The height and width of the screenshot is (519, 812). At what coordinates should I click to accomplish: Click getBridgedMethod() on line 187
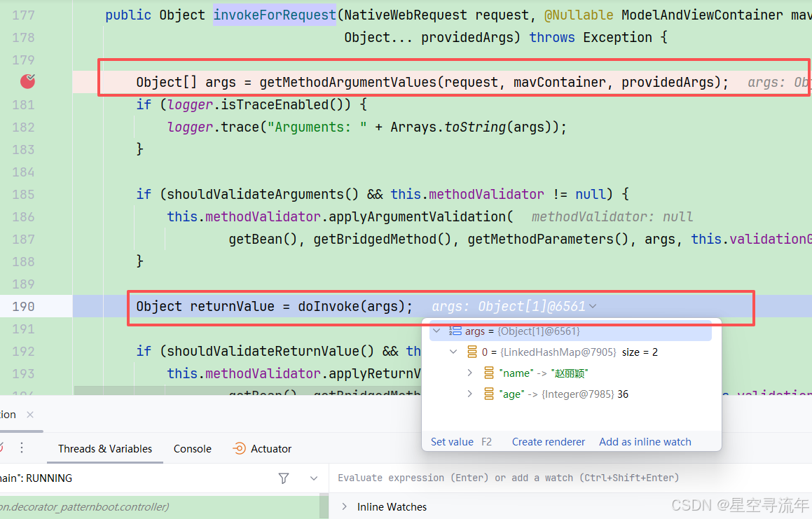click(382, 240)
